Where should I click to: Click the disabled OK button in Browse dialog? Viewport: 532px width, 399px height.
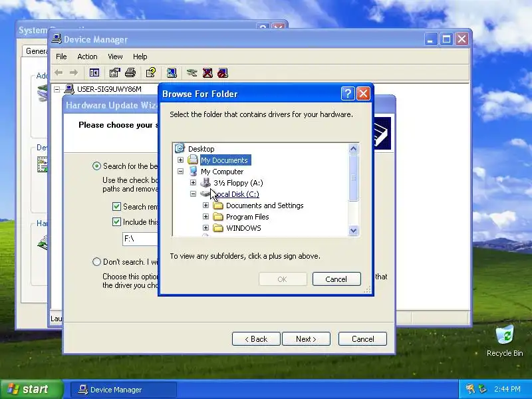(x=283, y=279)
